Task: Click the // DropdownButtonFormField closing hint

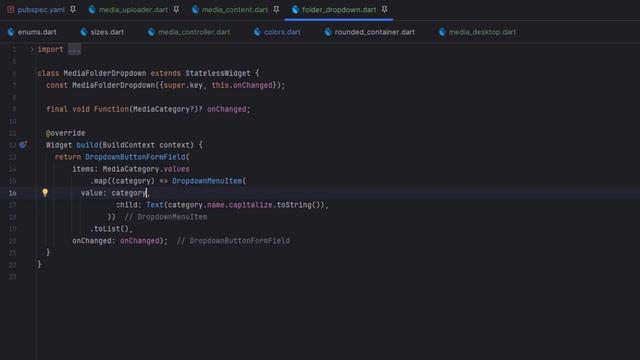Action: click(x=233, y=241)
